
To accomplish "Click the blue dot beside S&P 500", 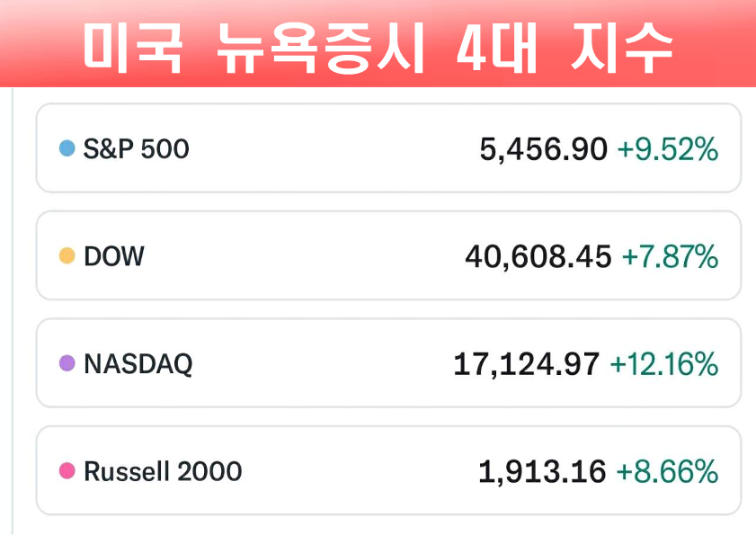I will click(x=67, y=148).
